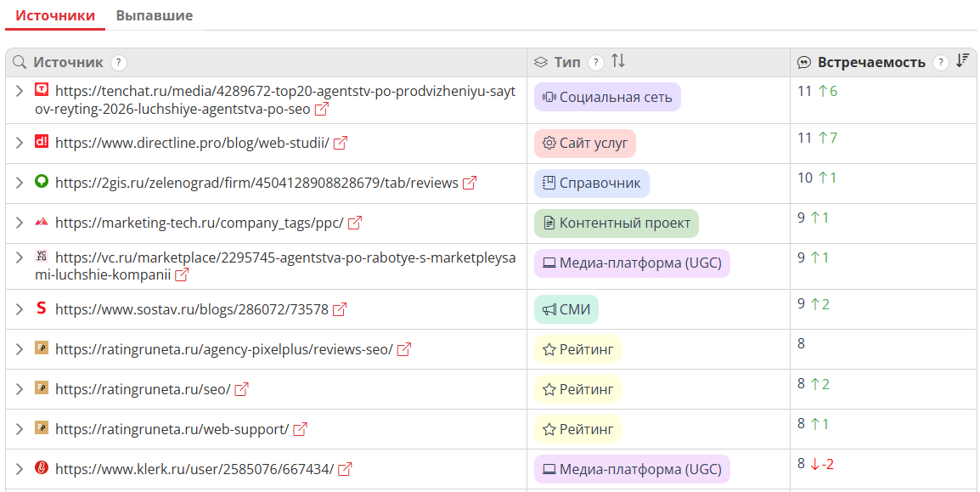Click help icon next to Источник header
The width and height of the screenshot is (980, 492).
(x=119, y=62)
